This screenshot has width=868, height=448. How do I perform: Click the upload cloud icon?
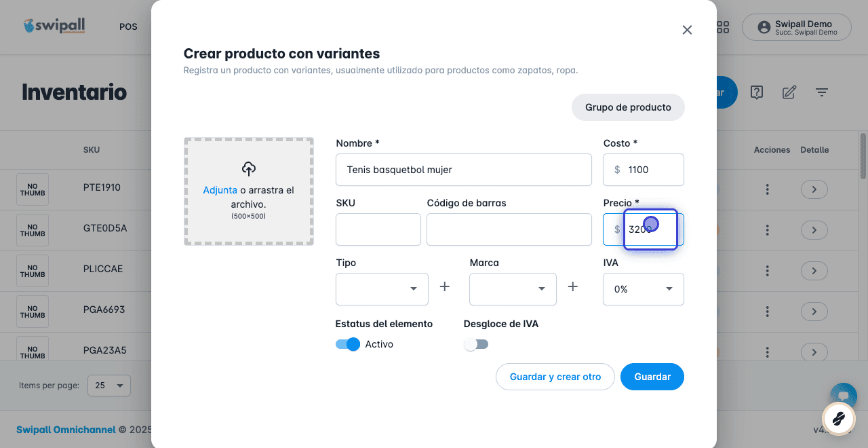pos(249,169)
